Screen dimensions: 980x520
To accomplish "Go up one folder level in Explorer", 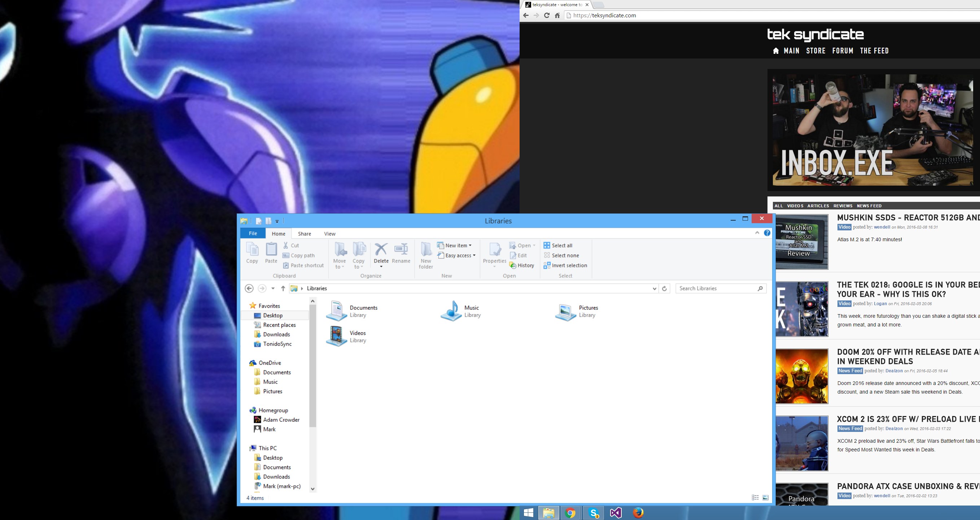I will click(x=283, y=289).
